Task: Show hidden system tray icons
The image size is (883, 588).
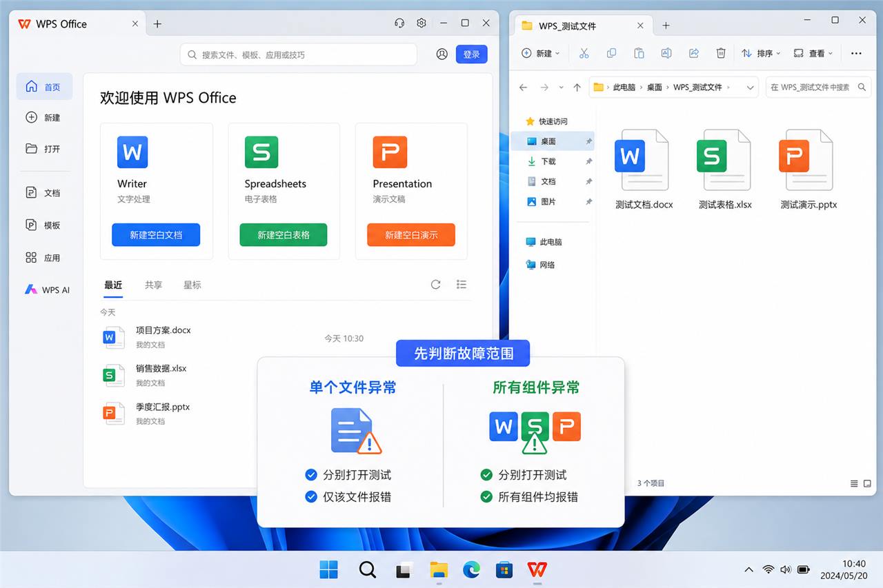Action: coord(748,569)
